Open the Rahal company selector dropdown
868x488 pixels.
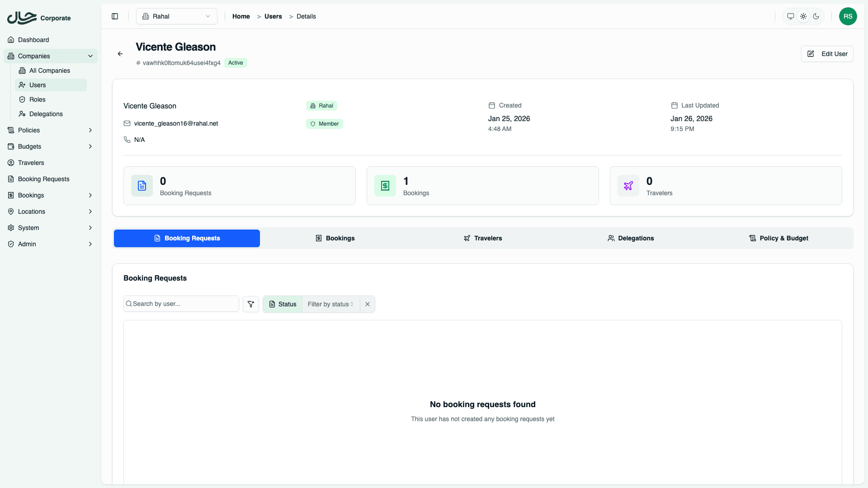click(x=176, y=16)
